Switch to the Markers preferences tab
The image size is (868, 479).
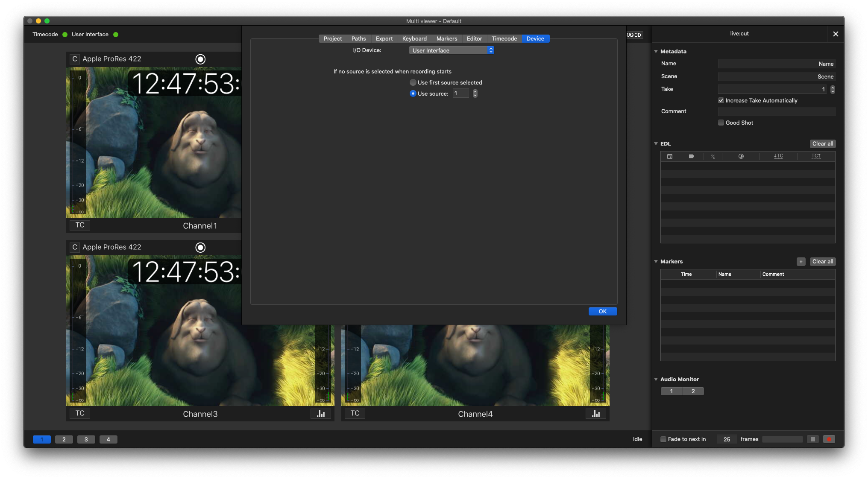(447, 39)
